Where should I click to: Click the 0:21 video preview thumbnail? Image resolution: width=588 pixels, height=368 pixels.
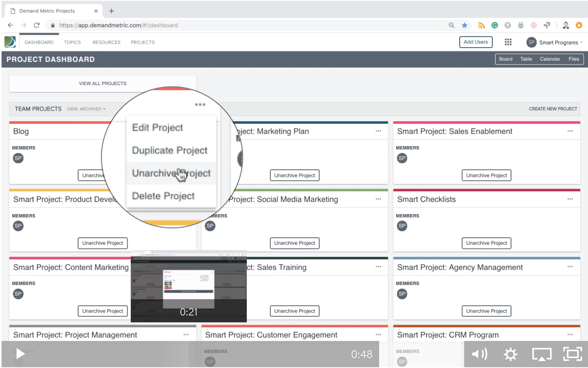pyautogui.click(x=189, y=286)
